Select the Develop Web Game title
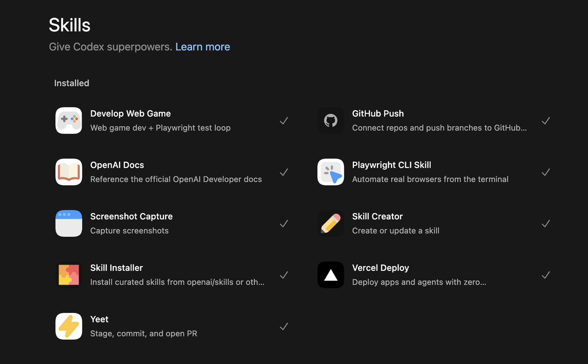The image size is (588, 364). point(130,114)
